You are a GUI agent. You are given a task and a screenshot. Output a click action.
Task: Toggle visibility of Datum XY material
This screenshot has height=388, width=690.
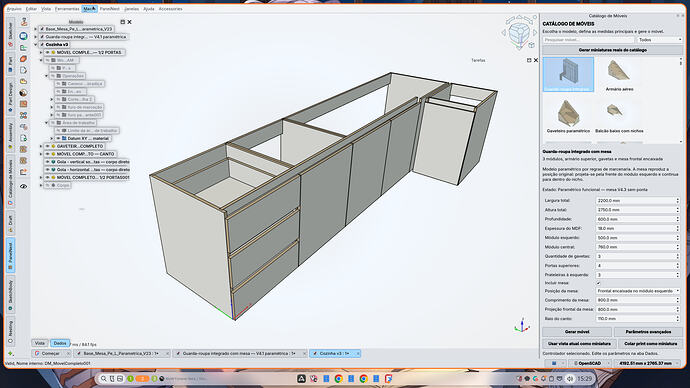(x=58, y=139)
